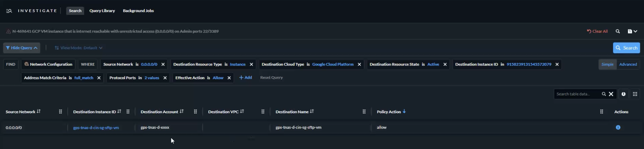644x149 pixels.
Task: Remove the Effective Action filter
Action: 229,78
